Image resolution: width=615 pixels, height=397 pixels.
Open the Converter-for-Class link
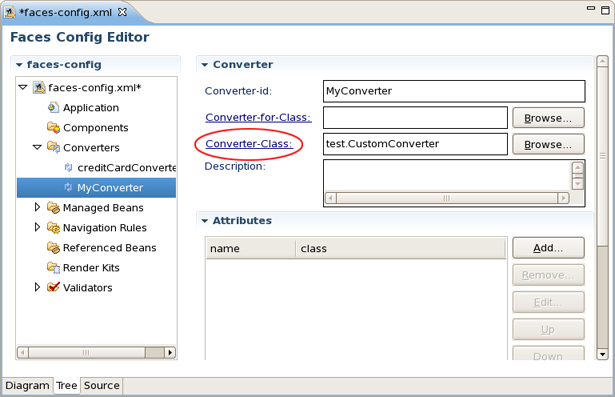(x=258, y=117)
